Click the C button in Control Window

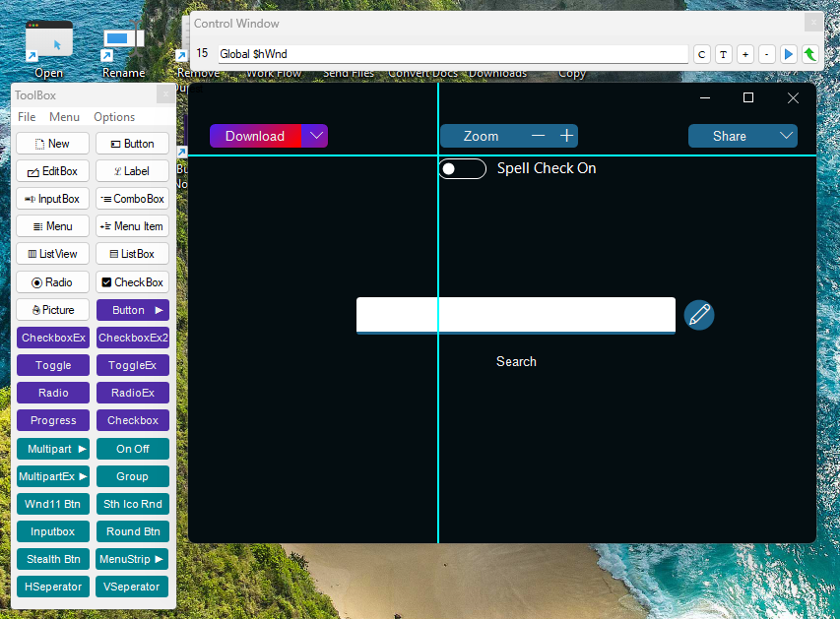tap(702, 54)
